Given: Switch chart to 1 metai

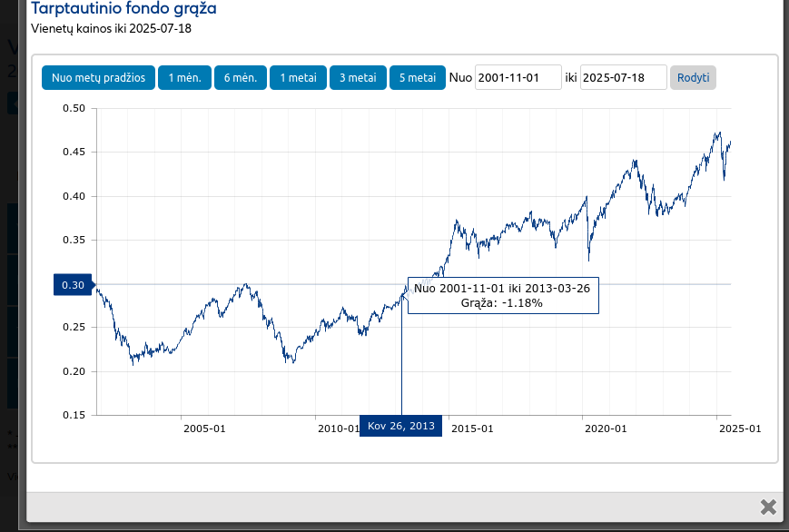Looking at the screenshot, I should (298, 77).
